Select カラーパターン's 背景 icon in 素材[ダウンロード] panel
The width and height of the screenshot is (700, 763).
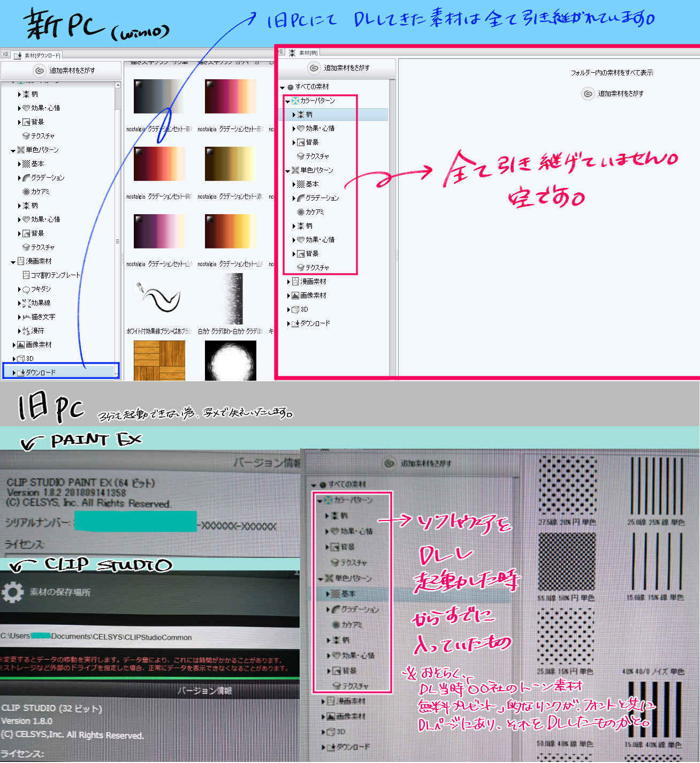click(x=26, y=122)
